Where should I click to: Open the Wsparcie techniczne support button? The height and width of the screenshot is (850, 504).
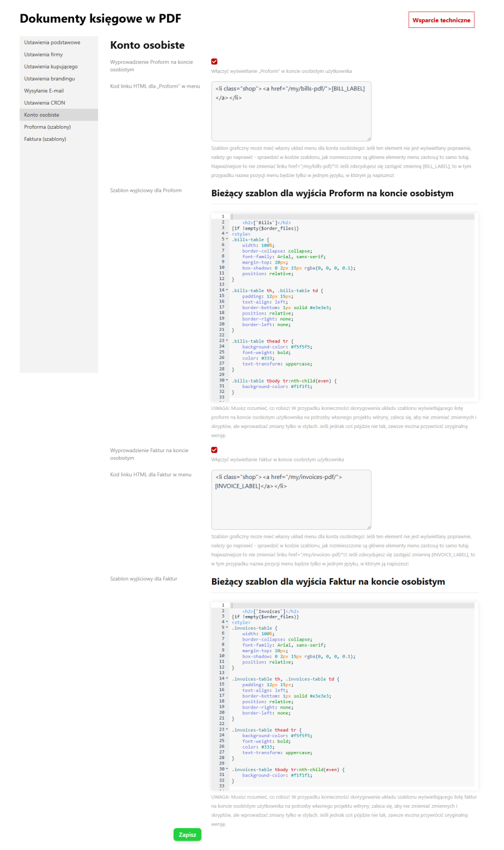click(441, 20)
